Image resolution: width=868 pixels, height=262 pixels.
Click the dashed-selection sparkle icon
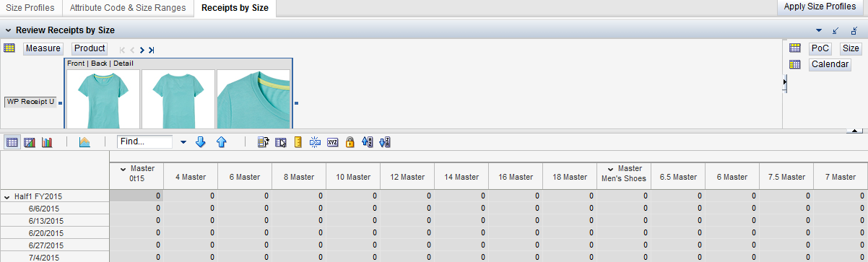click(x=315, y=142)
